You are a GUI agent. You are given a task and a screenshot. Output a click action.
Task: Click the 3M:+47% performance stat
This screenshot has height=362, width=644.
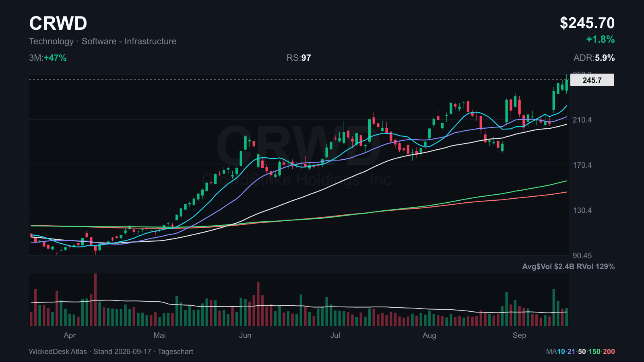(48, 58)
